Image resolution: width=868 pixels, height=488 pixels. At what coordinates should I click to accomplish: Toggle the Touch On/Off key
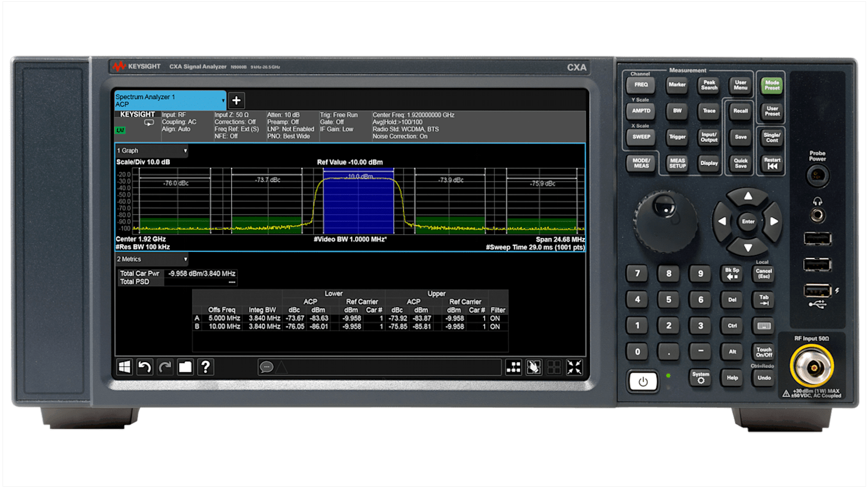tap(764, 352)
